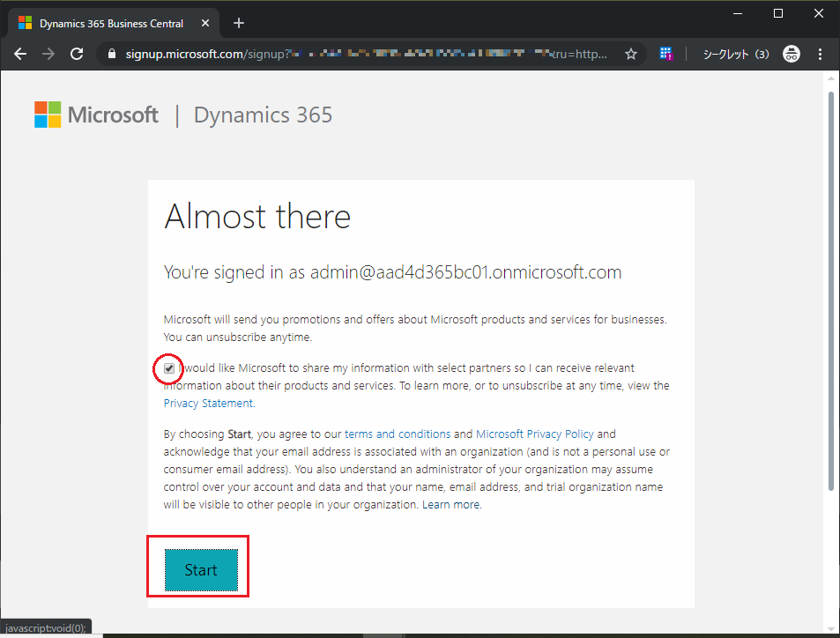Uncheck the share information with partners checkbox
Screen dimensions: 840x638
click(168, 368)
